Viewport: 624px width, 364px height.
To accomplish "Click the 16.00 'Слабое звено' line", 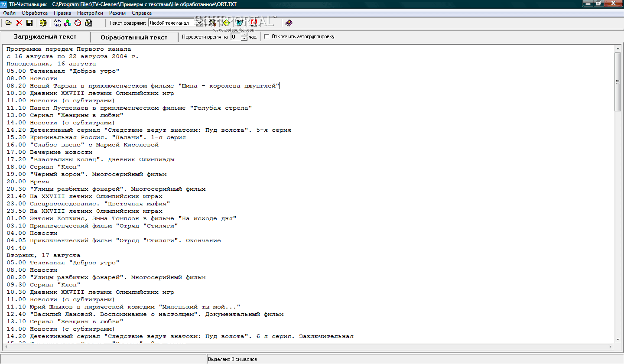I will [x=83, y=145].
